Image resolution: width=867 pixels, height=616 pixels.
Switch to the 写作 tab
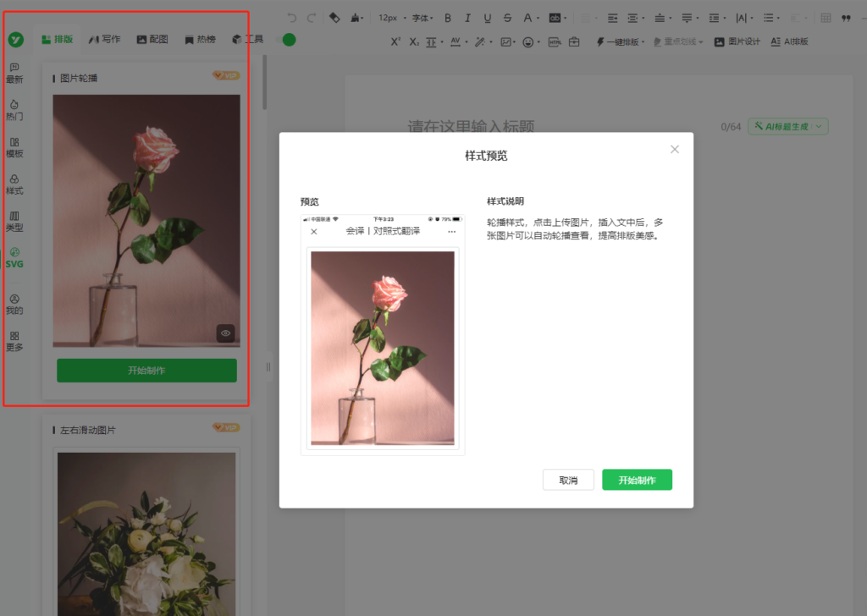coord(104,39)
